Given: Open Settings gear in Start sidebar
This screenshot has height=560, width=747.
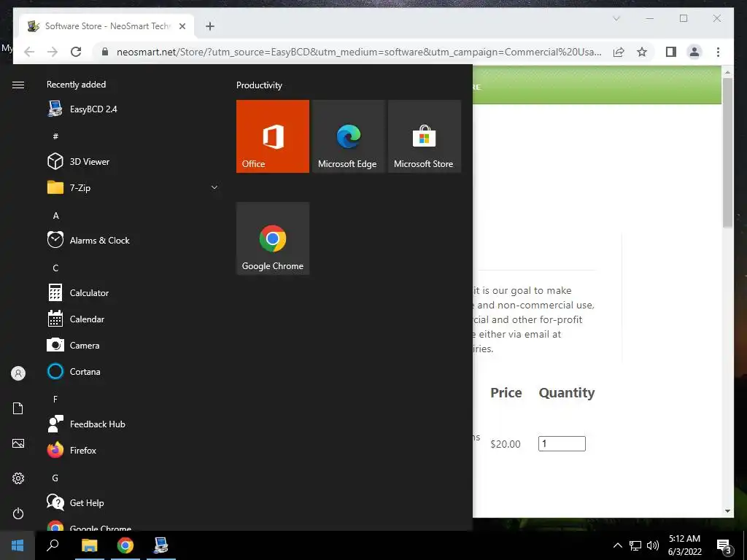Looking at the screenshot, I should (x=18, y=478).
